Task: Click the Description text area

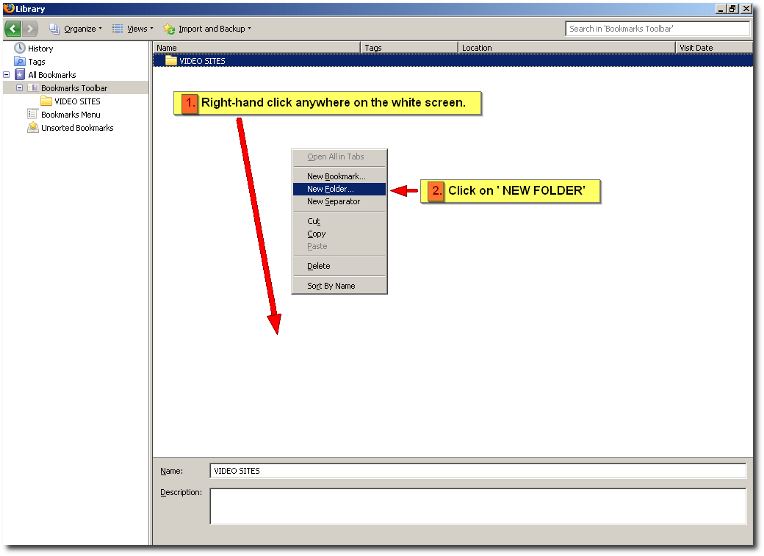Action: [478, 506]
